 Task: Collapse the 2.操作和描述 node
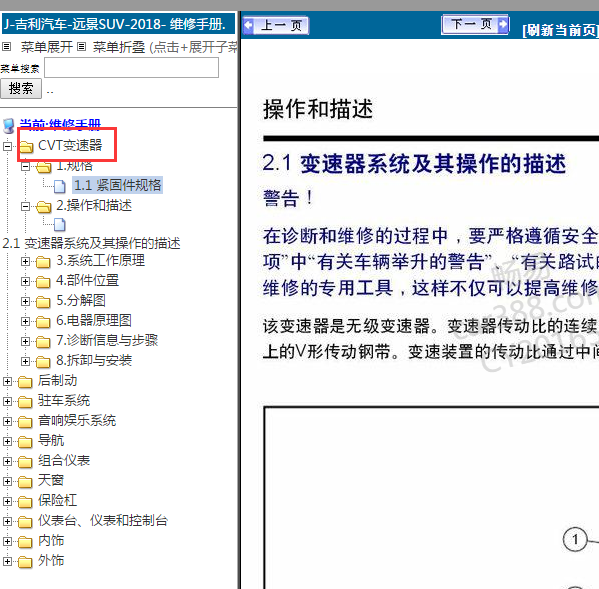(x=25, y=206)
